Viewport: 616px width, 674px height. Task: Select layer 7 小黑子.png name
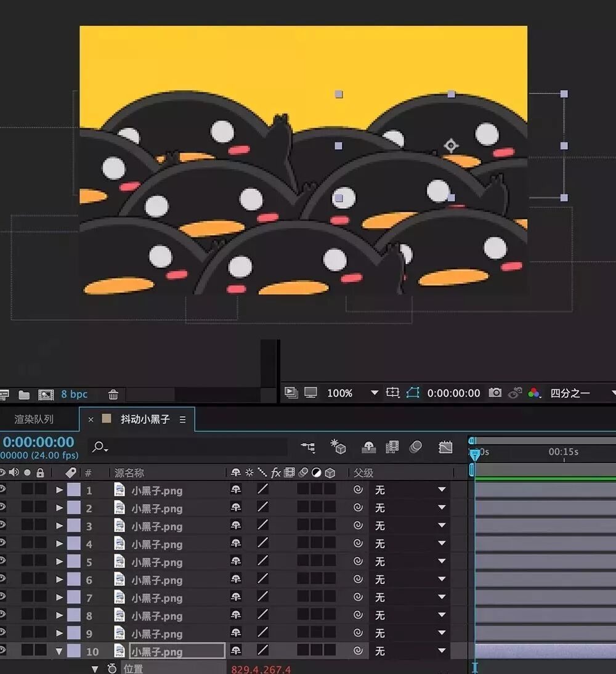(157, 598)
